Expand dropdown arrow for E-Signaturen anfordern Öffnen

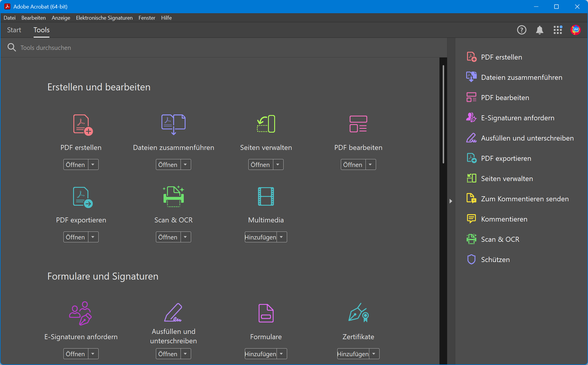[93, 354]
